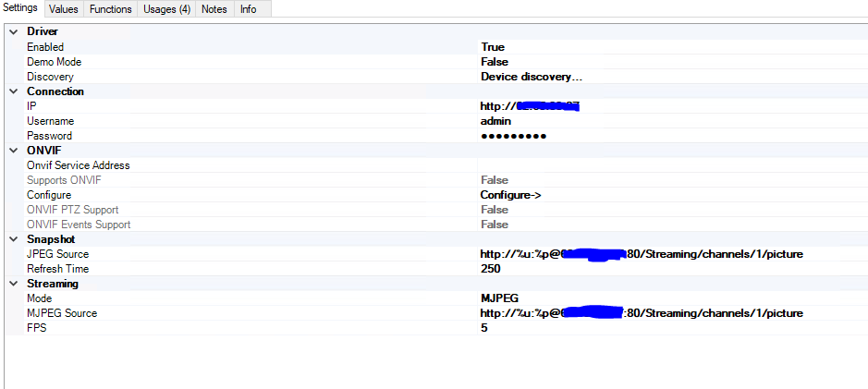Switch to the Notes tab
Viewport: 868px width, 389px height.
tap(214, 9)
